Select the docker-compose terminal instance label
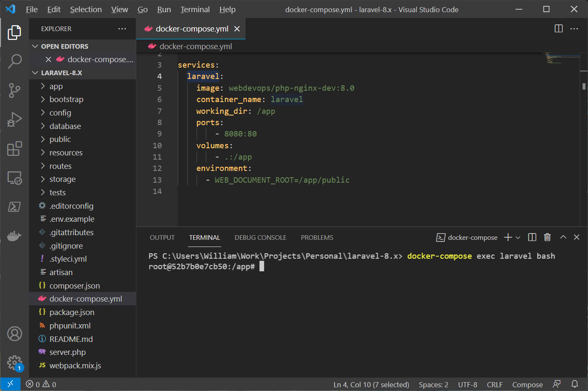The width and height of the screenshot is (588, 391). [x=467, y=237]
